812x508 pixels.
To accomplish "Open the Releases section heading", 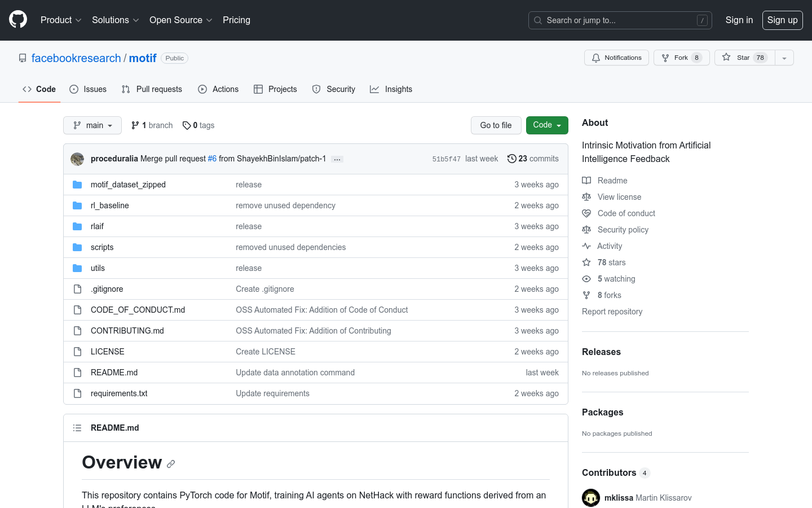I will click(601, 352).
